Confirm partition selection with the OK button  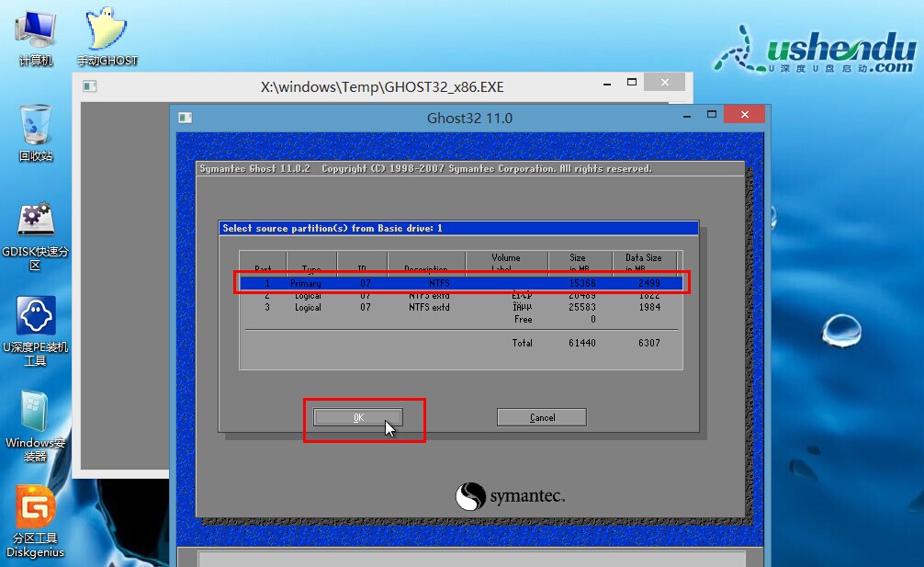pos(358,417)
